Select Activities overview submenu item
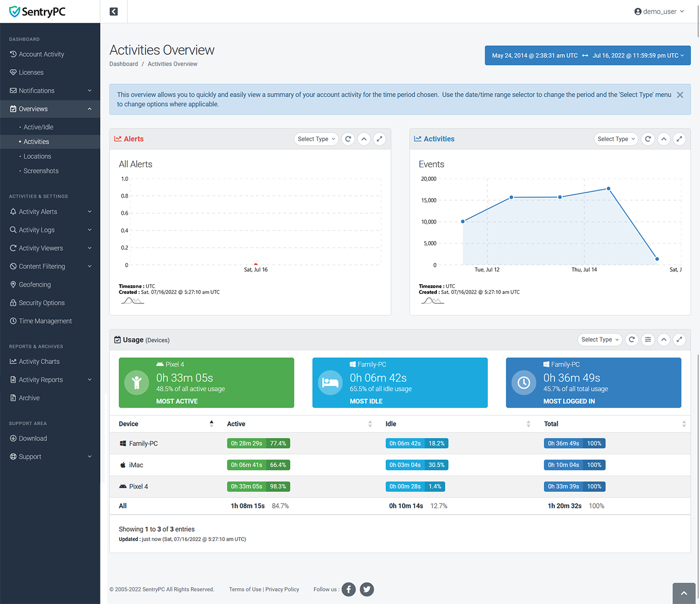700x604 pixels. tap(50, 142)
